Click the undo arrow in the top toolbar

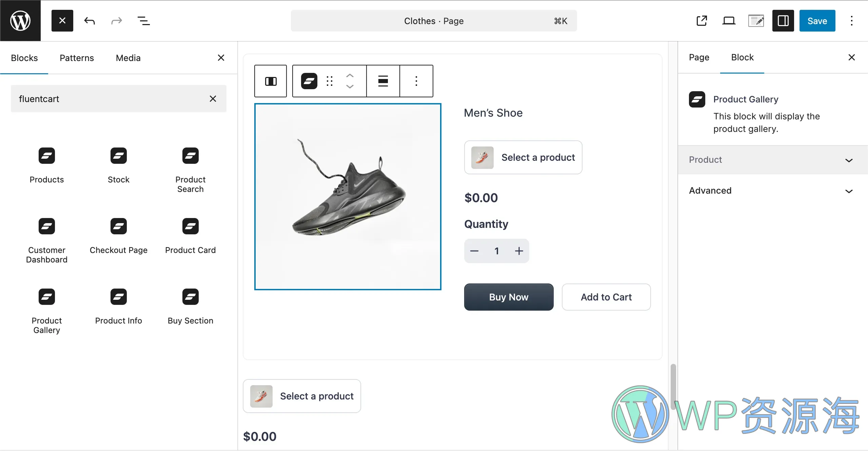coord(90,21)
